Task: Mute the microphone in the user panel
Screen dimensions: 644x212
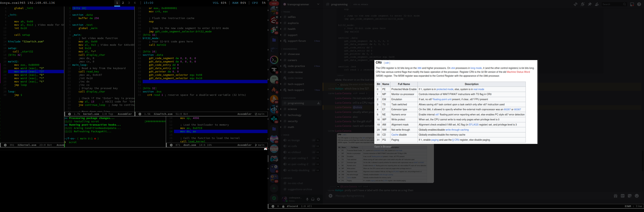Action: click(307, 199)
